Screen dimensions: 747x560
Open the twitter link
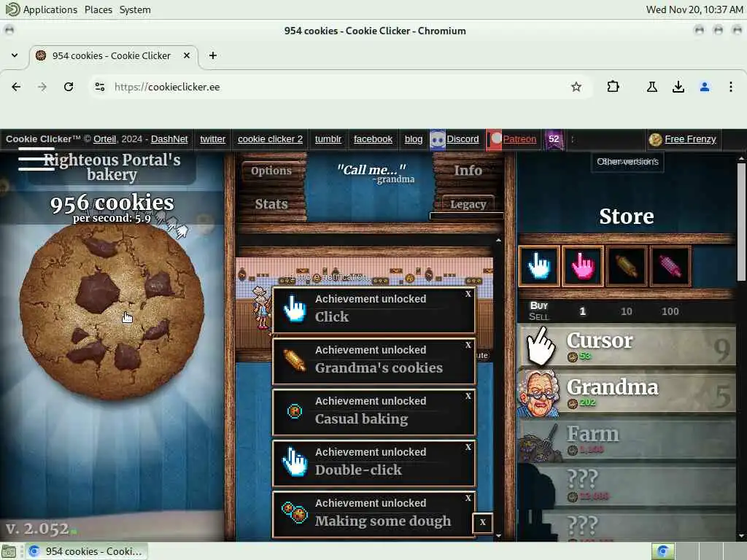pos(212,139)
